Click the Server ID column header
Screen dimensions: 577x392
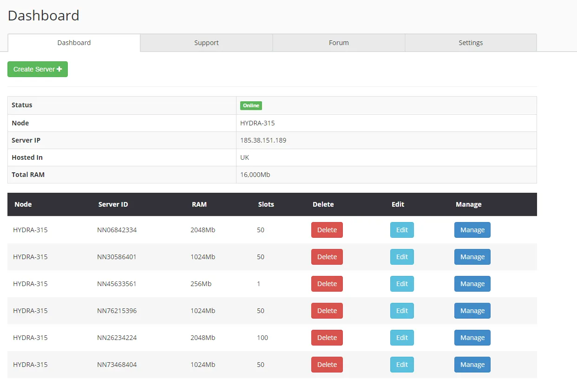(x=113, y=204)
